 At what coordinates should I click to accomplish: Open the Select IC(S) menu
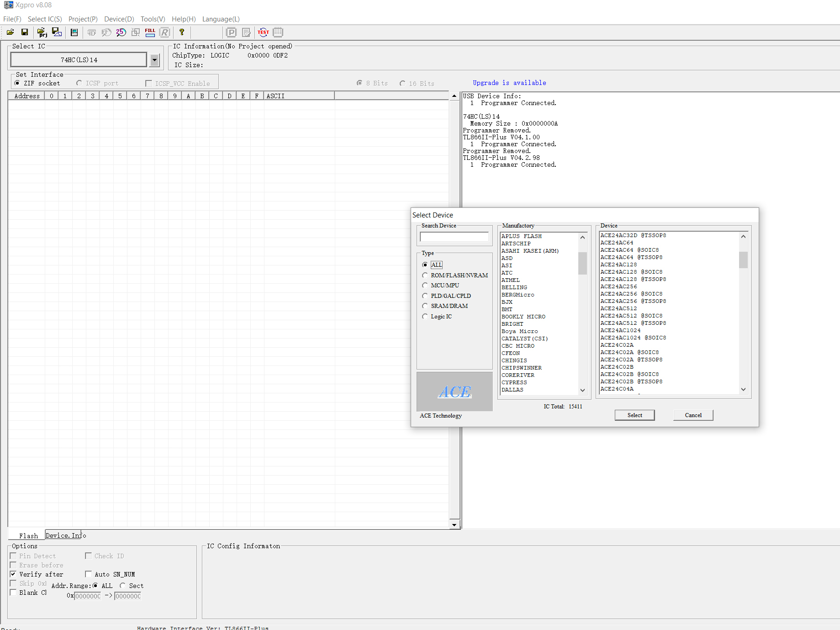coord(45,19)
